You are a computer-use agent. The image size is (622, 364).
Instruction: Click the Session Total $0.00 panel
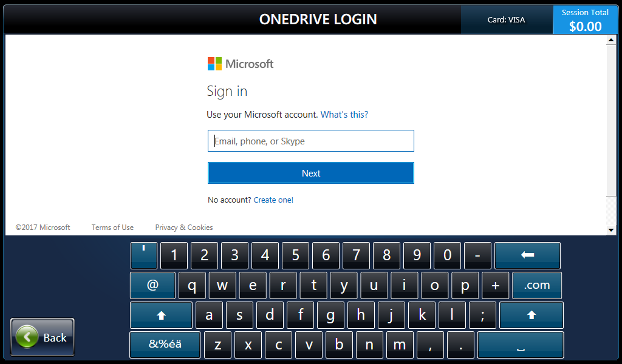coord(585,20)
